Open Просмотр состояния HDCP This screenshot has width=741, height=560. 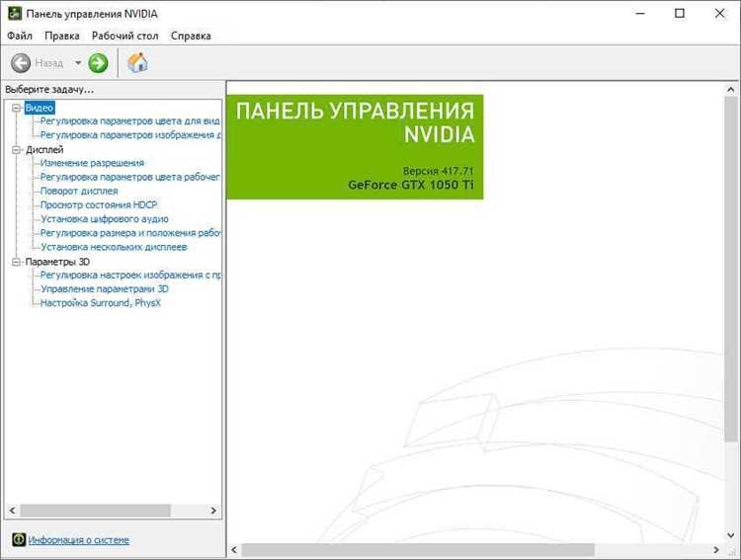click(x=99, y=204)
